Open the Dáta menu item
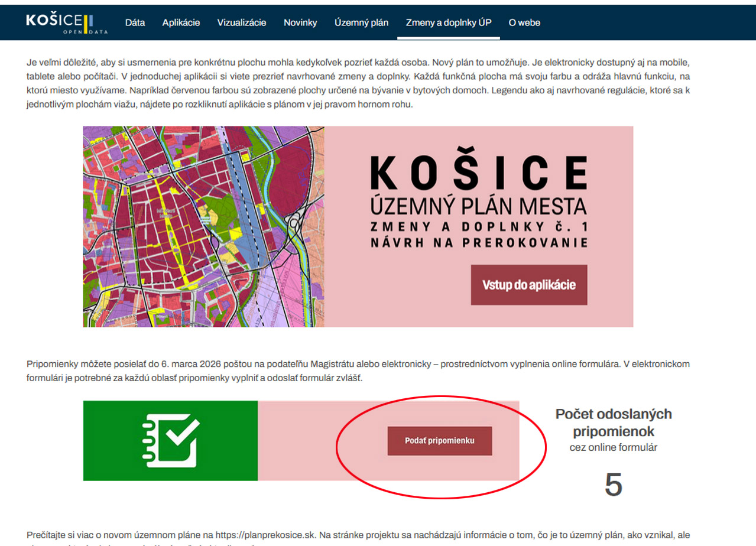The height and width of the screenshot is (546, 756). (x=135, y=22)
